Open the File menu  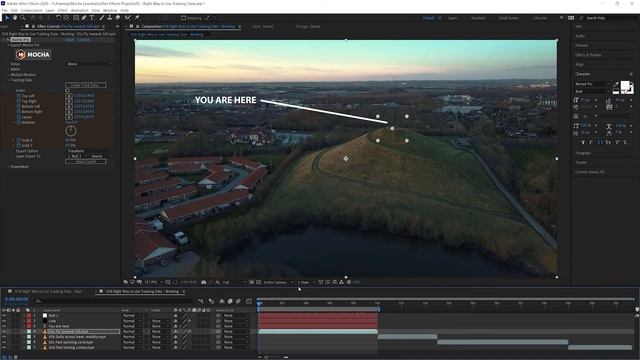pos(4,10)
